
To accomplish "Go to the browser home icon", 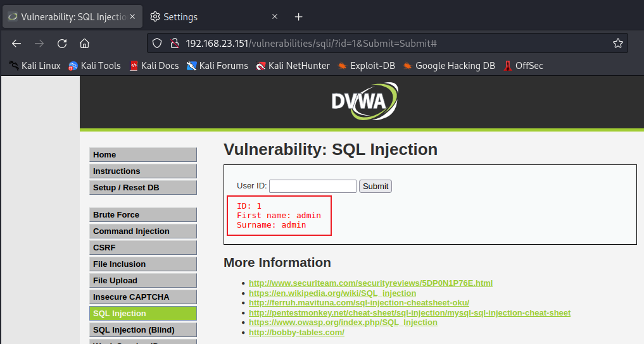I will pos(84,44).
